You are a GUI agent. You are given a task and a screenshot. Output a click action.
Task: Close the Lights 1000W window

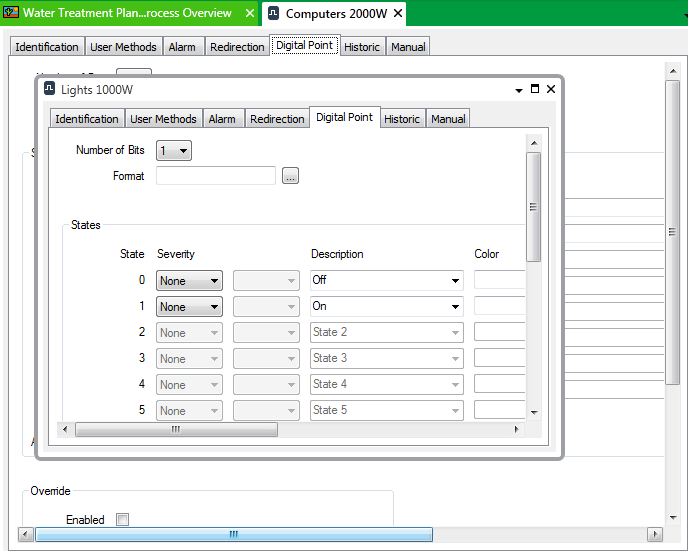[x=551, y=89]
